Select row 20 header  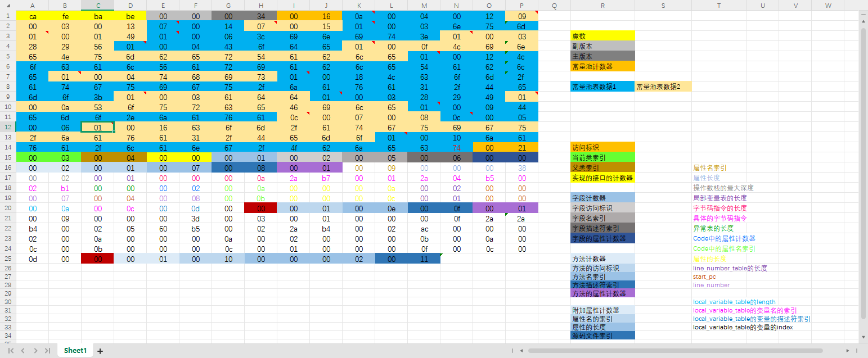8,209
